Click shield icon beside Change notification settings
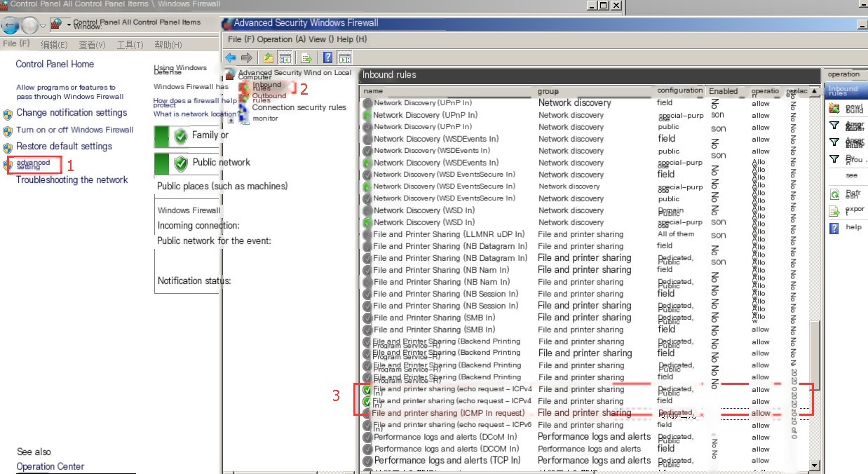 point(8,114)
